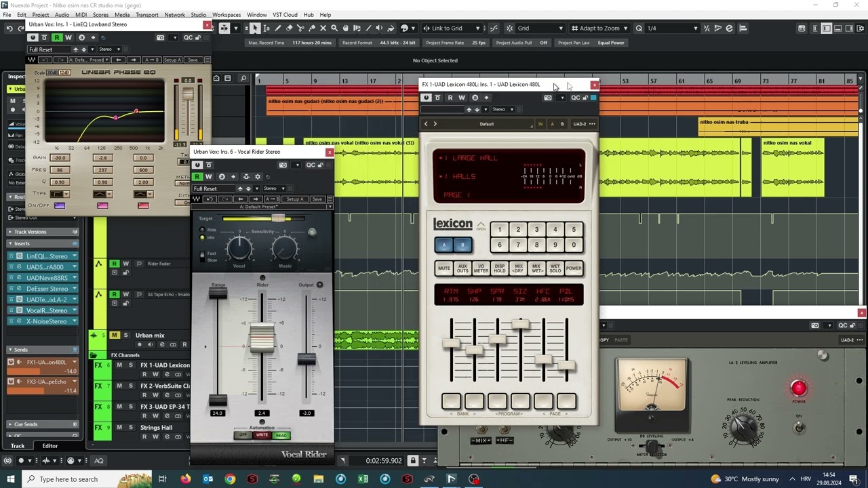This screenshot has height=488, width=868.
Task: Open the LinEQL...Stereo insert slot dropdown arrow
Action: pyautogui.click(x=74, y=256)
